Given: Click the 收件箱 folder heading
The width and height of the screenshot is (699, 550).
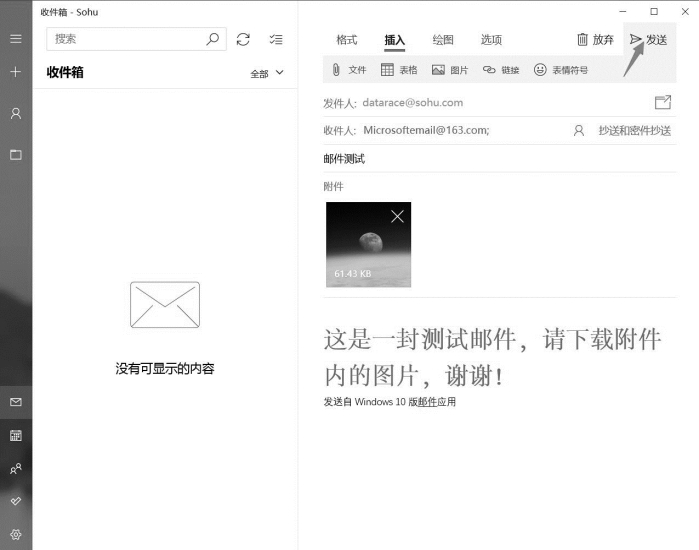Looking at the screenshot, I should (x=65, y=72).
